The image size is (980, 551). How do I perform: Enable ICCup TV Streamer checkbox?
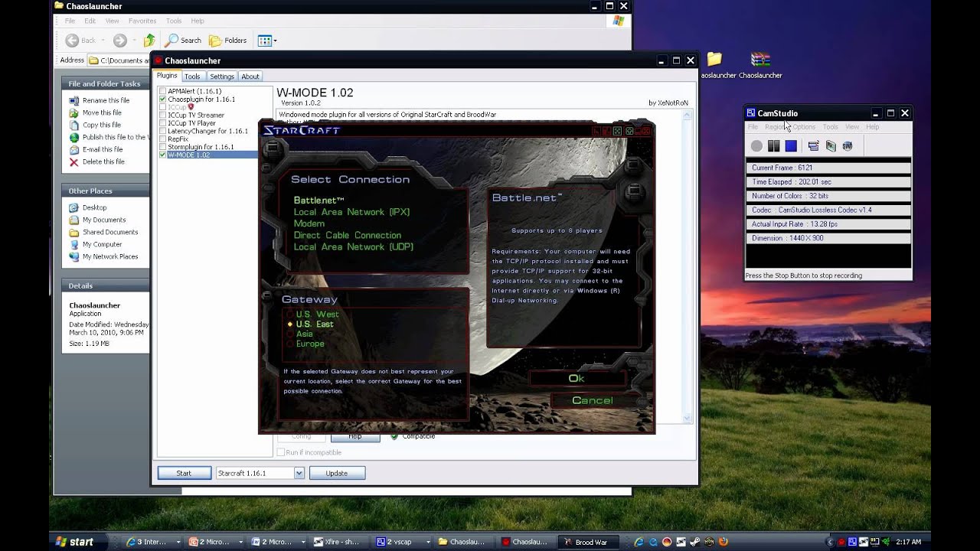(x=162, y=115)
